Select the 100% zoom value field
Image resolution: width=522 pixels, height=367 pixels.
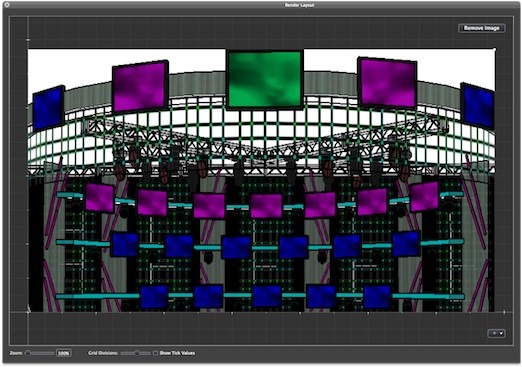click(x=63, y=353)
